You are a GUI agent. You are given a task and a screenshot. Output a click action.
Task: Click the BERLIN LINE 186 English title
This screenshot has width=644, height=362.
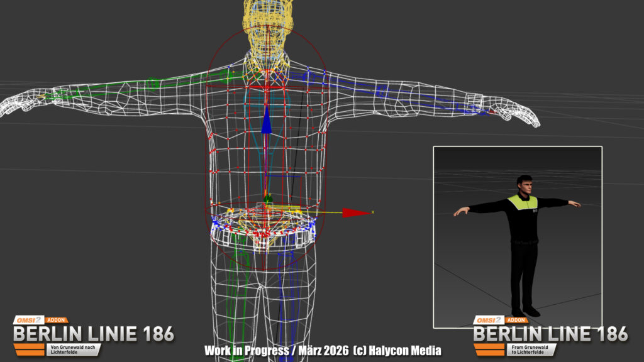click(550, 334)
